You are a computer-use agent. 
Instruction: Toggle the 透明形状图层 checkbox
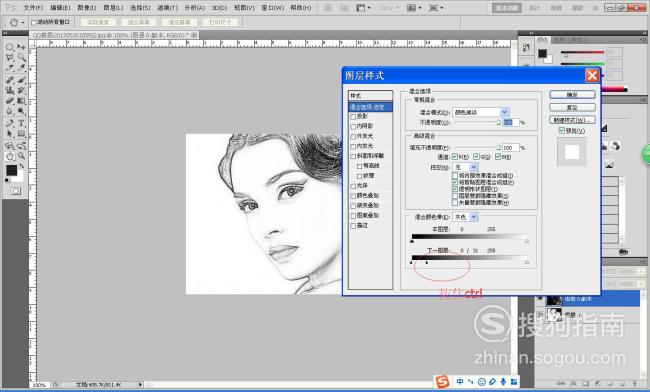pos(455,189)
